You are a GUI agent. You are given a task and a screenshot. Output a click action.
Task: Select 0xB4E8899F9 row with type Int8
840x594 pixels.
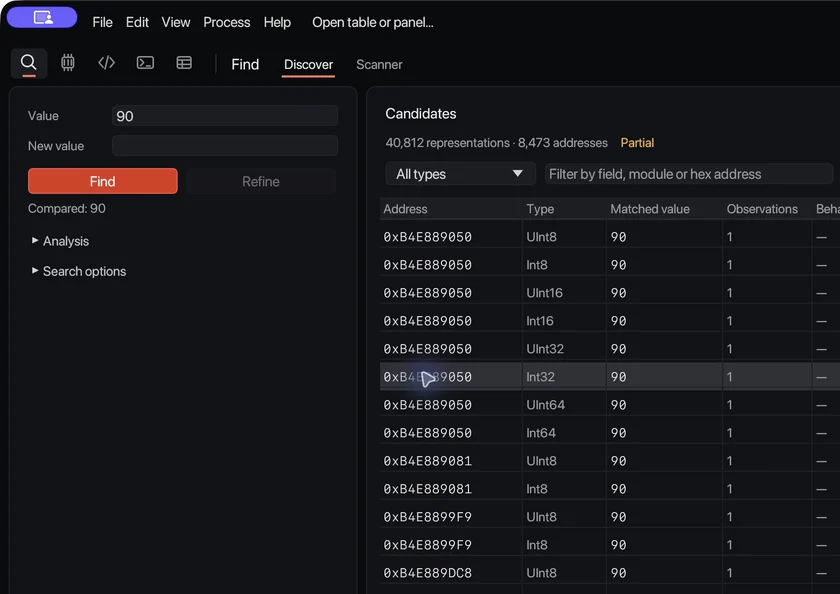610,544
